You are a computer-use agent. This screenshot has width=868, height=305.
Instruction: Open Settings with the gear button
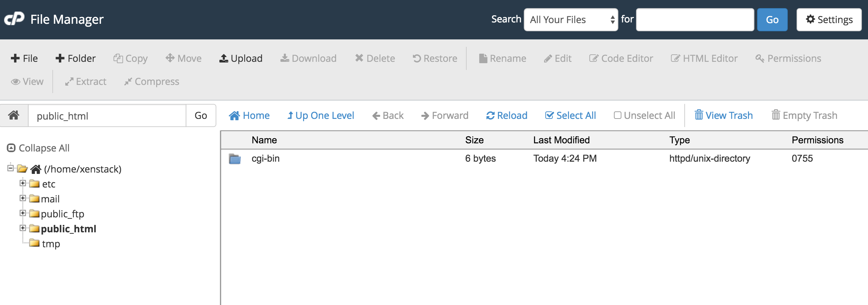(x=829, y=20)
